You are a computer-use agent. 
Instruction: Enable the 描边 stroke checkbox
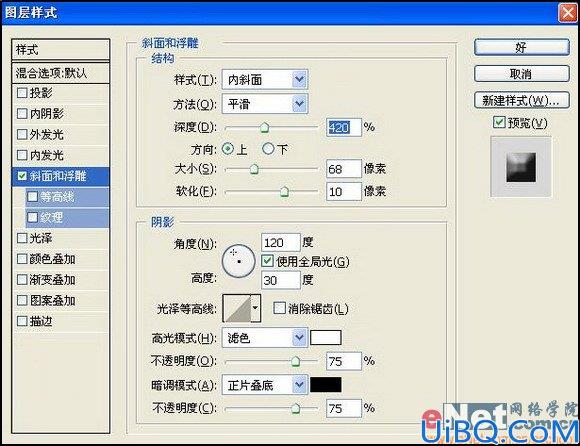[22, 321]
